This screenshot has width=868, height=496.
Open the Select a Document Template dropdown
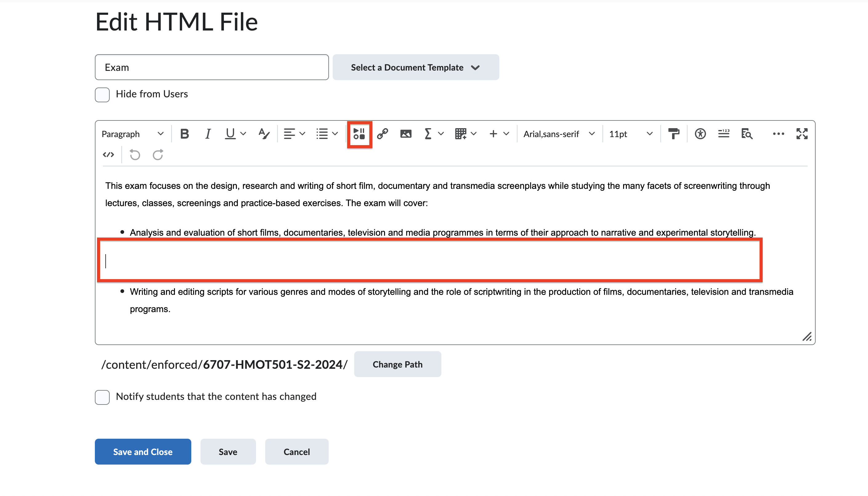[x=416, y=67]
